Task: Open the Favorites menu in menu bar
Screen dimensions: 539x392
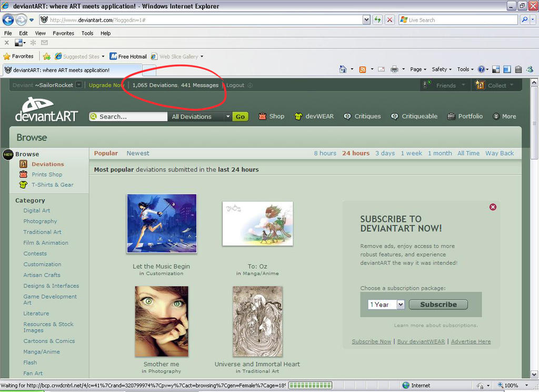Action: click(63, 33)
